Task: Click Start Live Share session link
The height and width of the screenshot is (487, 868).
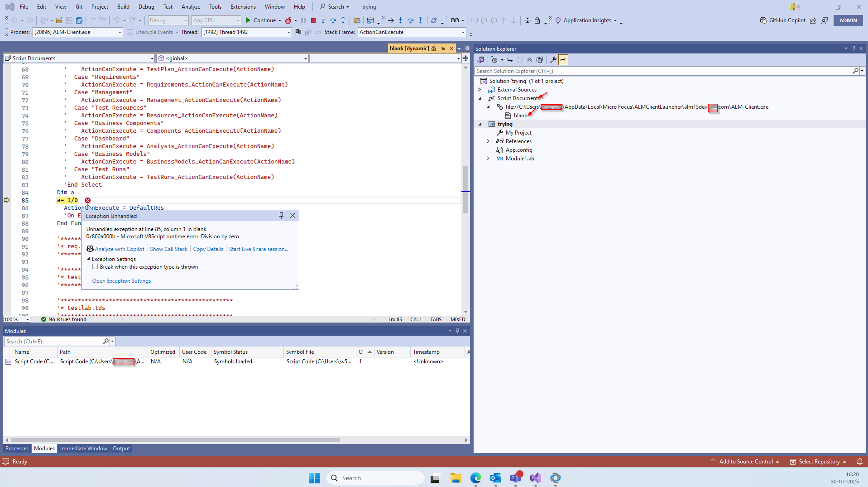Action: pos(259,249)
